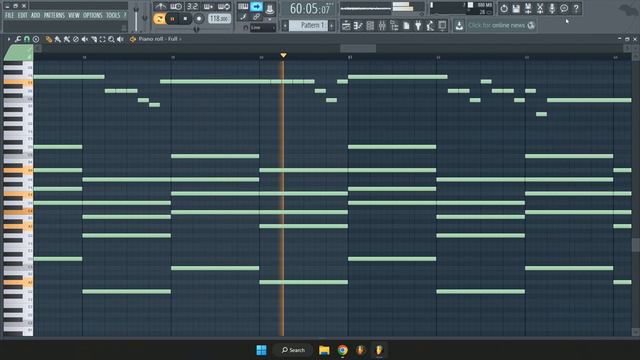This screenshot has width=640, height=360.
Task: Choose the Select marquee tool
Action: (x=102, y=39)
